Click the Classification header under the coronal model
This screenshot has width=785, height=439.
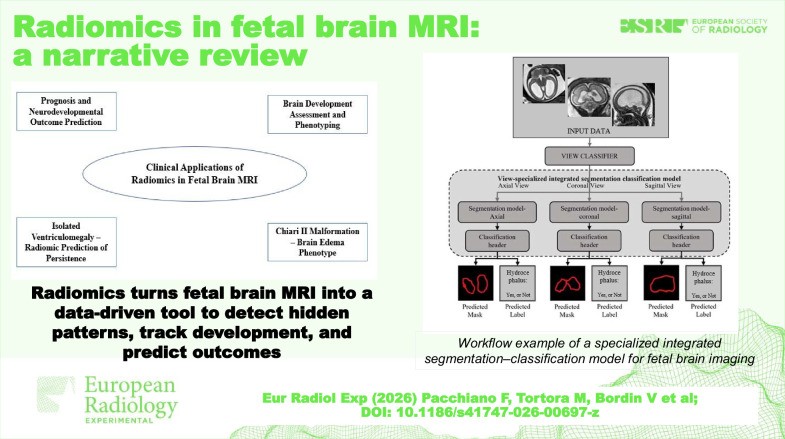[589, 241]
